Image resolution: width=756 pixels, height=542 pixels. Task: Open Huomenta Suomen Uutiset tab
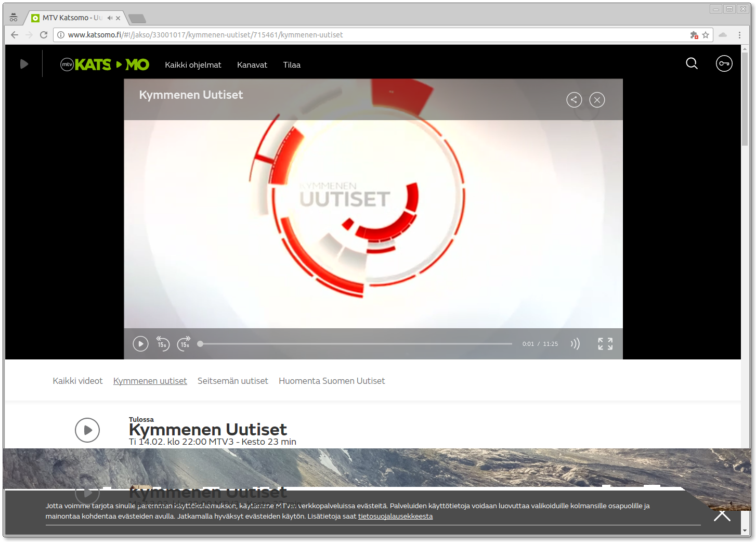click(x=332, y=381)
